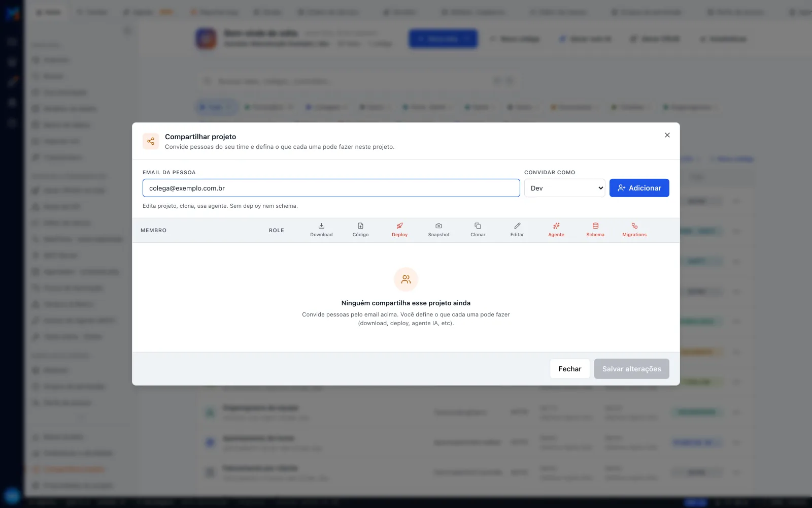The height and width of the screenshot is (508, 812).
Task: Click the 'Ninguém compartilha esse projeto ainda' message
Action: coord(406,303)
